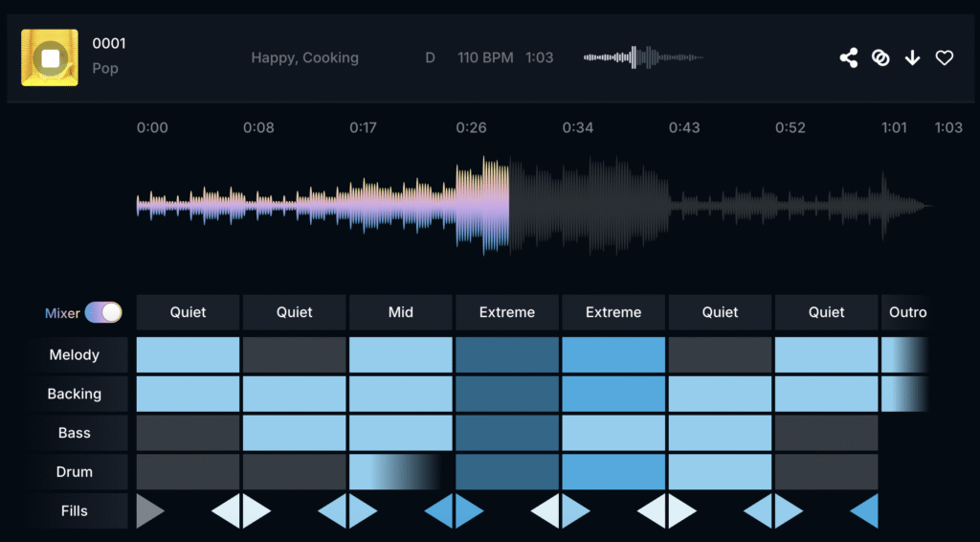Stop playback on the yellow album thumbnail
980x542 pixels.
[x=50, y=57]
